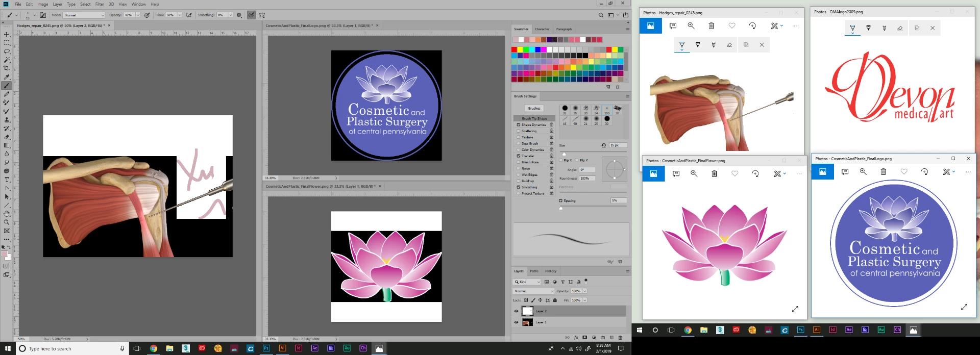Viewport: 980px width, 355px height.
Task: Toggle the brush settings panel icon in options bar
Action: (x=43, y=15)
